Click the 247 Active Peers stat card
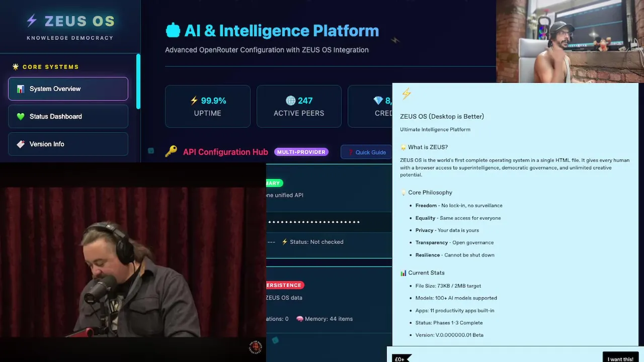This screenshot has height=362, width=644. [x=299, y=106]
